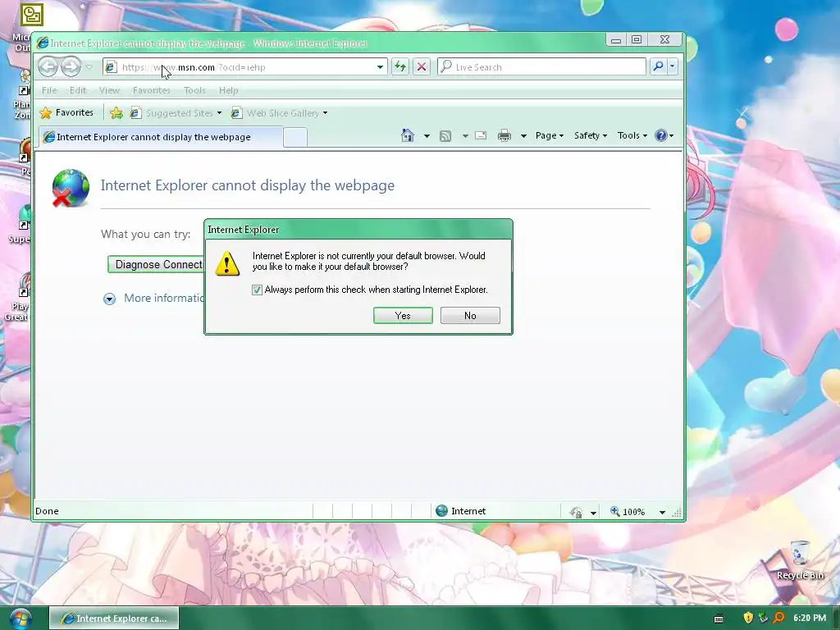This screenshot has height=630, width=840.
Task: Open the File menu
Action: pos(49,90)
